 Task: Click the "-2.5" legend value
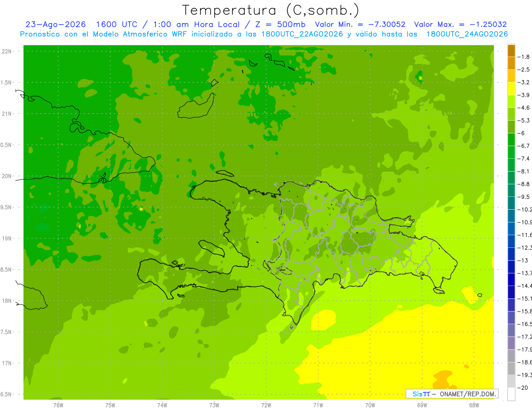pyautogui.click(x=524, y=70)
